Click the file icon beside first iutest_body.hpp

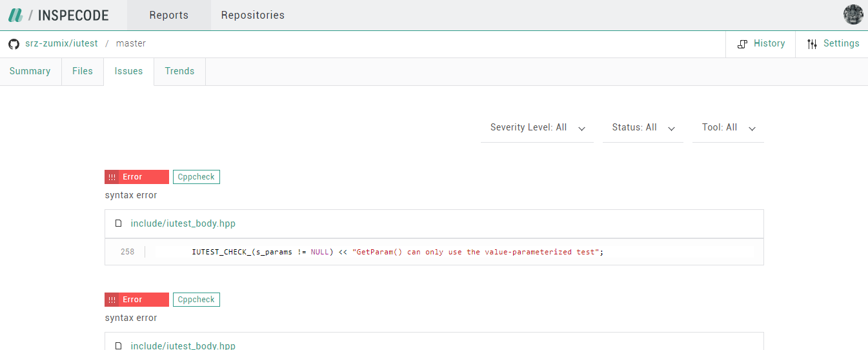coord(118,224)
